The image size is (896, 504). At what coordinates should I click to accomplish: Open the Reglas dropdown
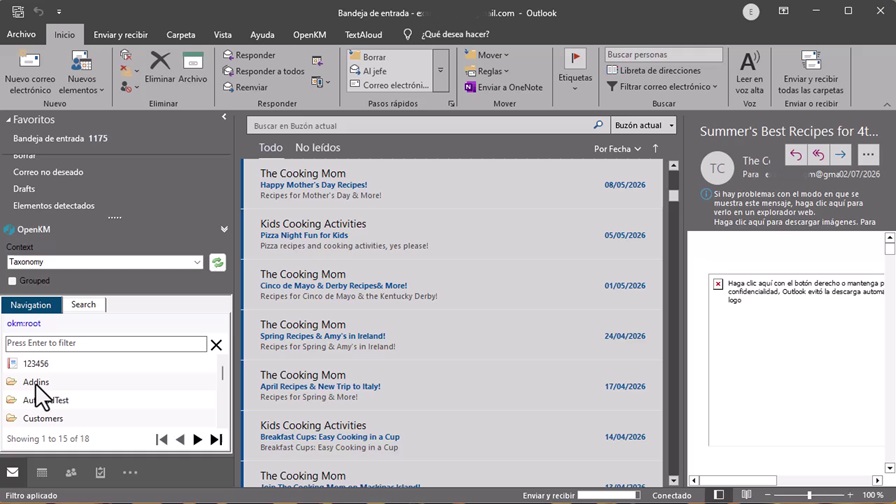[x=487, y=71]
